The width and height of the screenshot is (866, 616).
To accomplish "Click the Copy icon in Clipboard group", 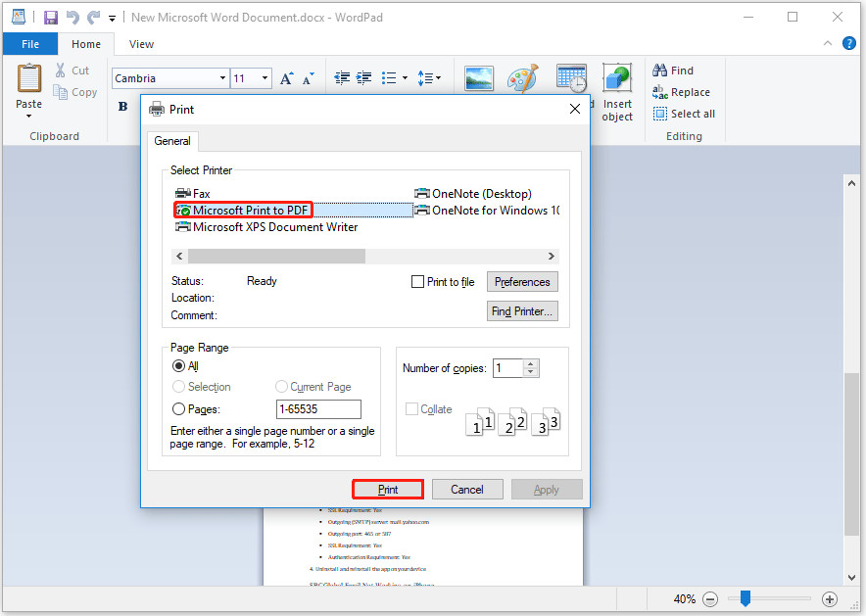I will coord(60,92).
